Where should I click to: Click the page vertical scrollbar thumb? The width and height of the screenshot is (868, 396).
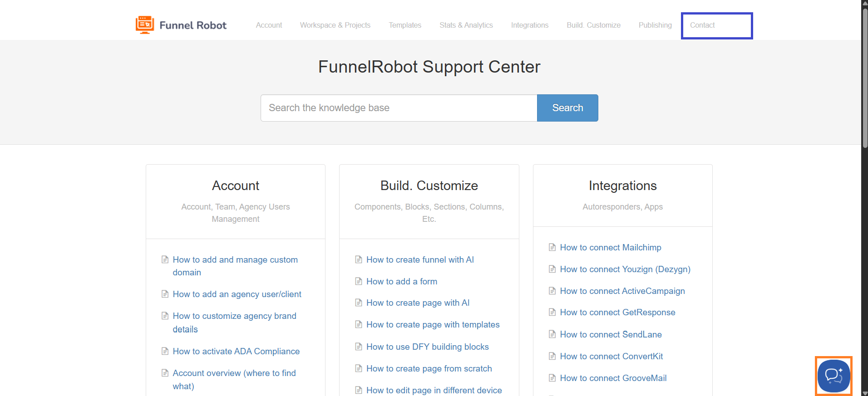pyautogui.click(x=865, y=77)
